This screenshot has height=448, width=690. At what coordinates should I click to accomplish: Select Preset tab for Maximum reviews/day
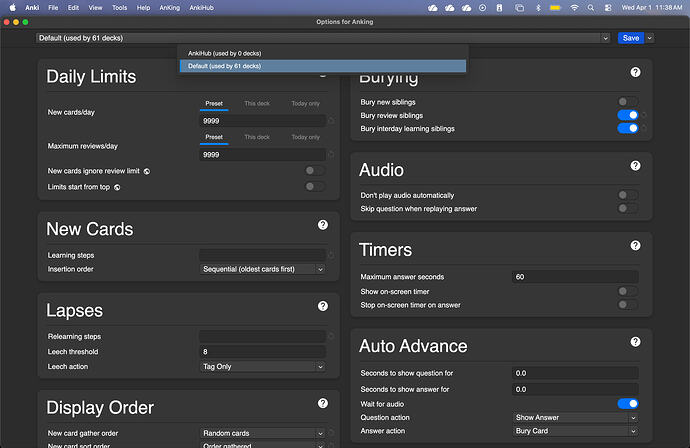pyautogui.click(x=214, y=137)
